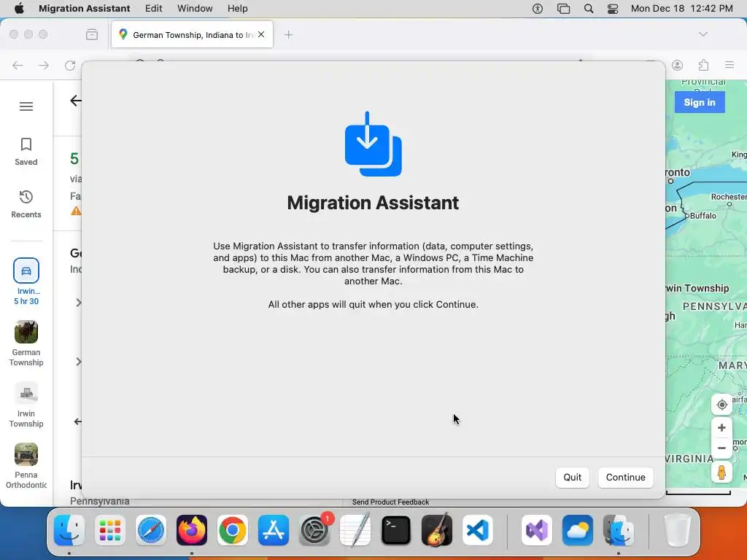Open Recents in Google Maps sidebar
747x560 pixels.
(x=26, y=204)
